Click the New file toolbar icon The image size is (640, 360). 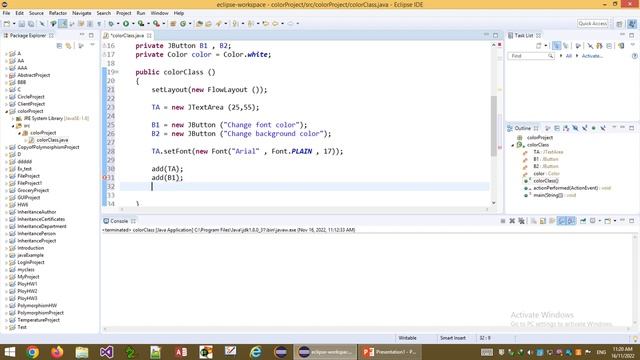(7, 24)
